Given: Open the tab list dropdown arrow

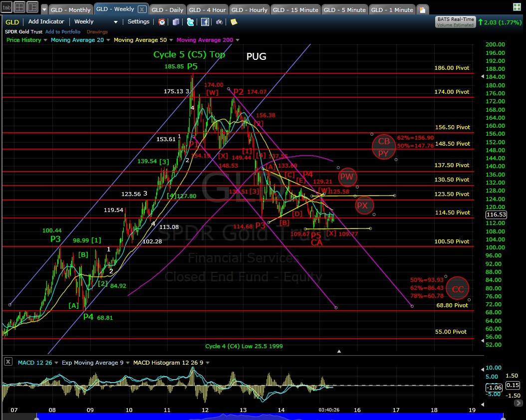Looking at the screenshot, I should tap(44, 9).
